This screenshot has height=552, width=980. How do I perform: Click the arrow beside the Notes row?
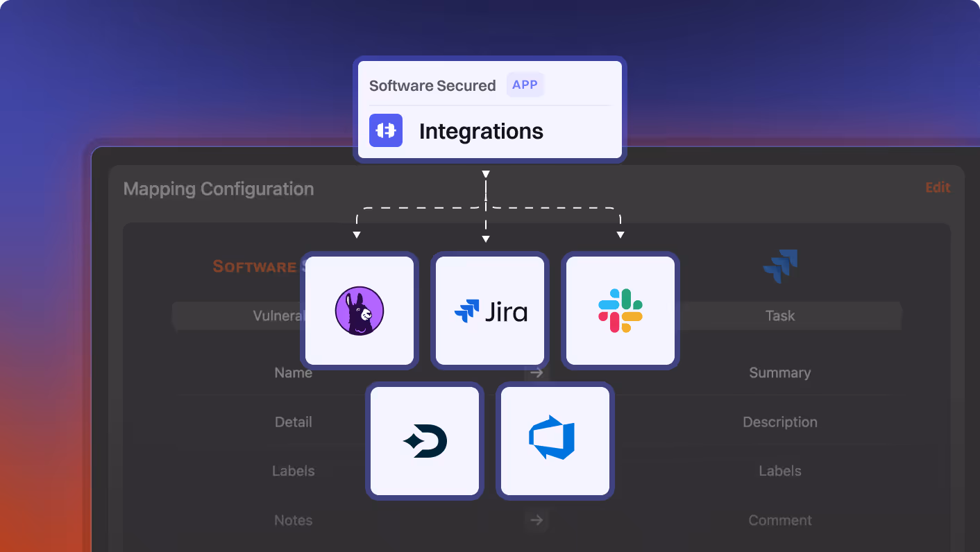tap(537, 520)
